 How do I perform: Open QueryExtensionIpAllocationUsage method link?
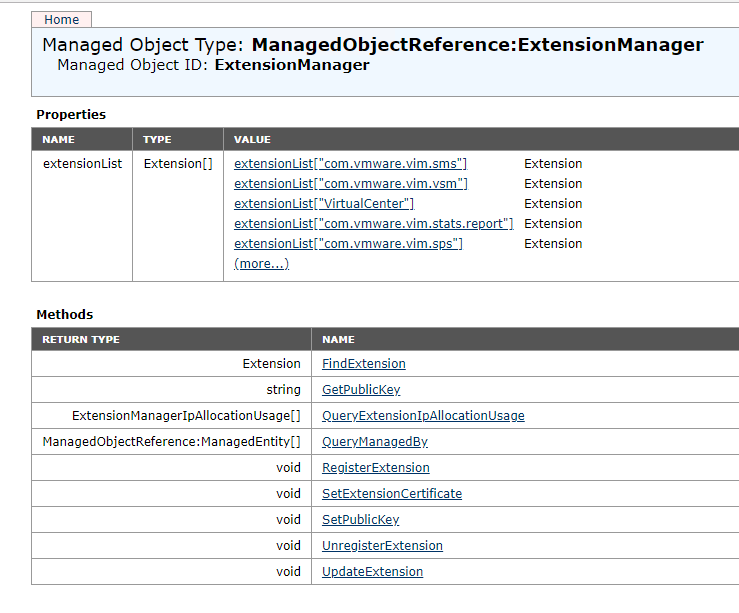pyautogui.click(x=423, y=416)
